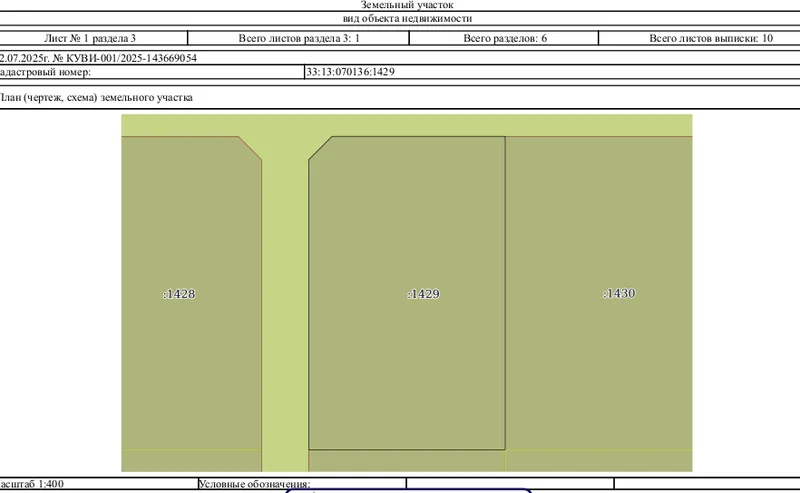The width and height of the screenshot is (800, 493).
Task: Click the light-green road between parcels 1428 and 1429
Action: (x=285, y=306)
